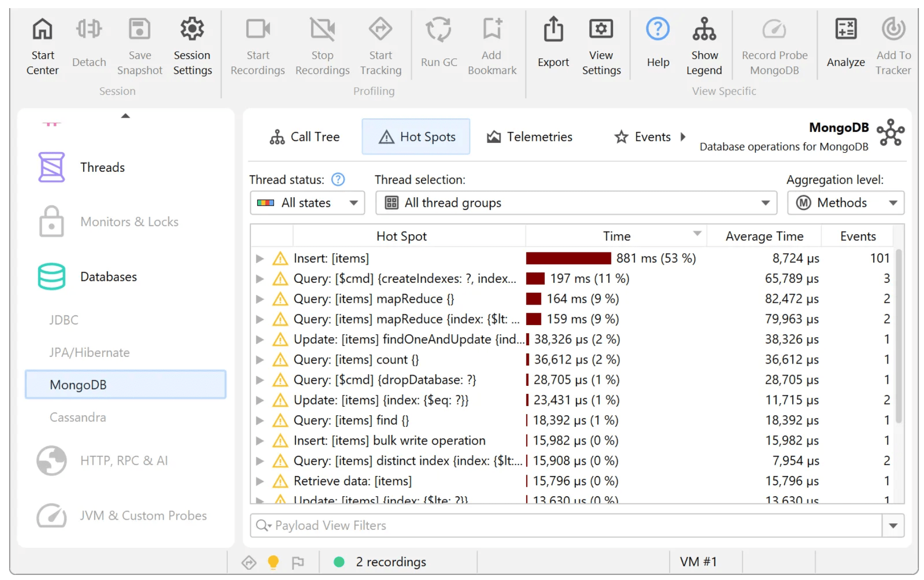Sort by the Average Time column header

(x=764, y=236)
